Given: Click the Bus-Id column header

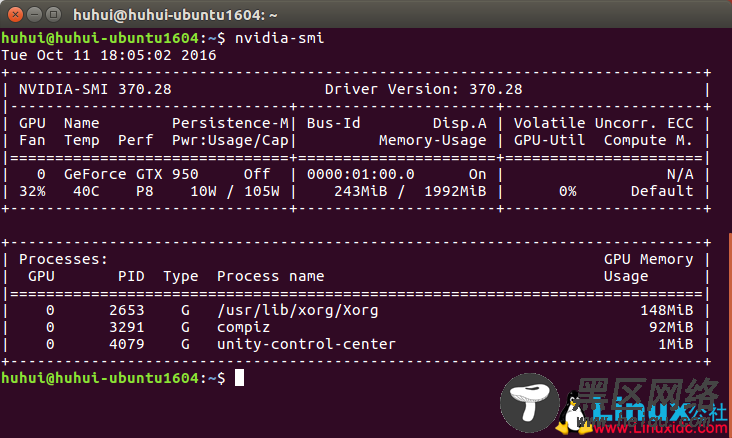Looking at the screenshot, I should coord(333,123).
